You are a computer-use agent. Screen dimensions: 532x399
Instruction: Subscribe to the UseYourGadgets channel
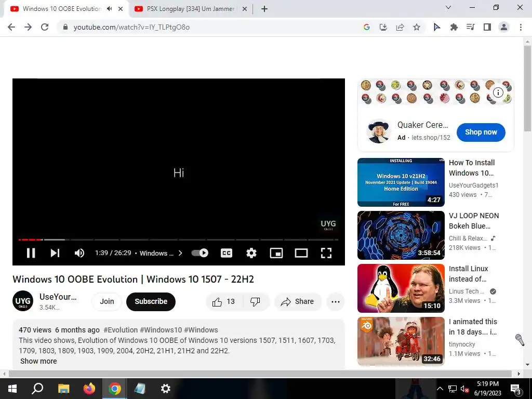[x=151, y=302]
